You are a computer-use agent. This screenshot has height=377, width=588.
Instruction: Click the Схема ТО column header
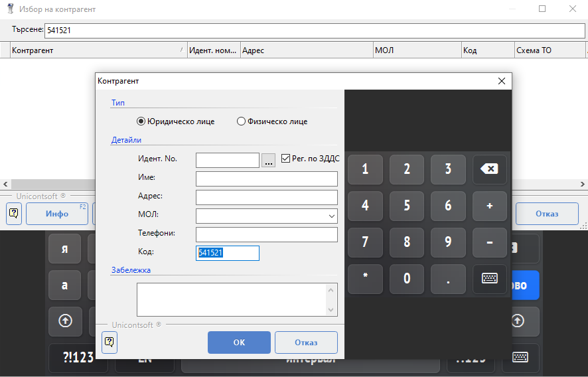[x=548, y=50]
